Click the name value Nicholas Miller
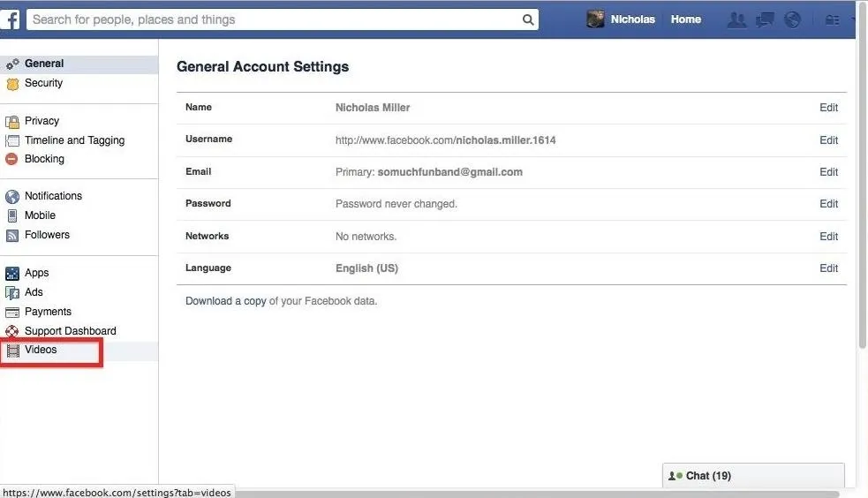Image resolution: width=868 pixels, height=498 pixels. 373,108
